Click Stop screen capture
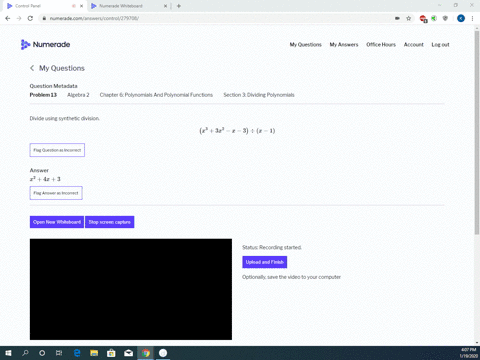The image size is (480, 360). [x=110, y=222]
